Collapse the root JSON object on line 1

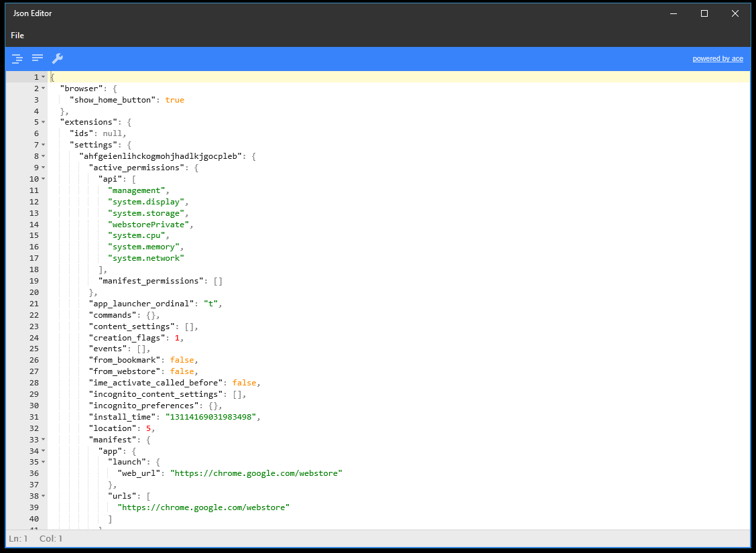click(x=44, y=76)
